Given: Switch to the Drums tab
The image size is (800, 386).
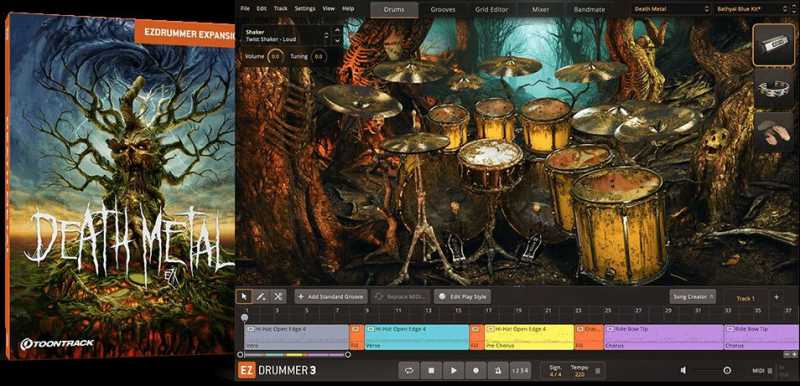Looking at the screenshot, I should tap(394, 9).
